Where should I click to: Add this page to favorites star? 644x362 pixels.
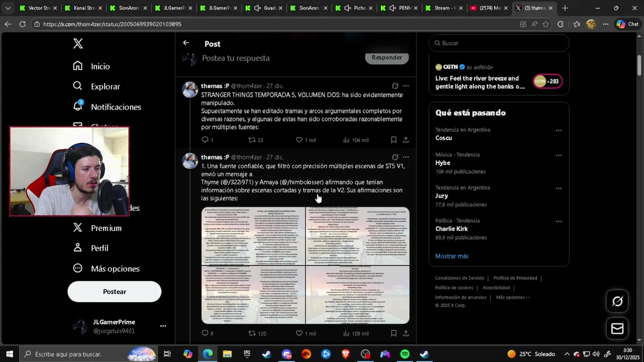546,24
